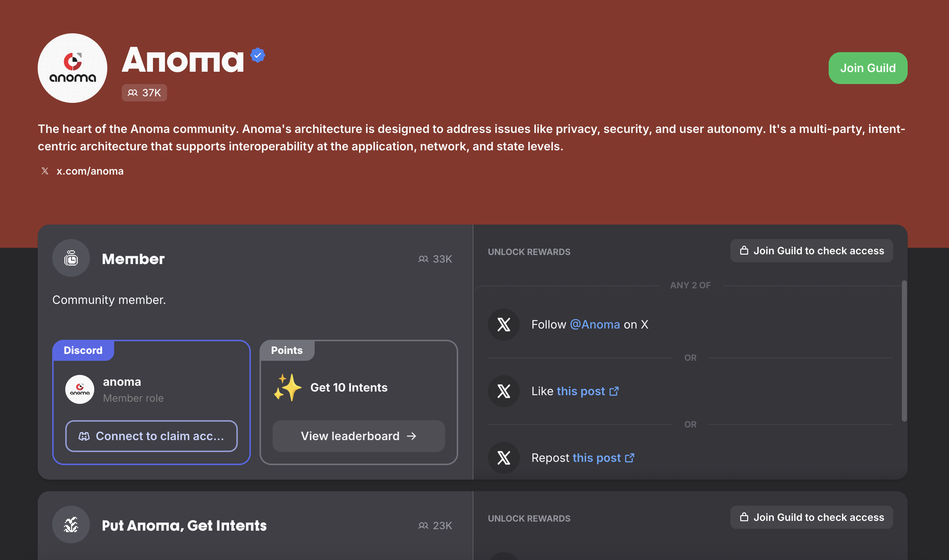Click the anoma Discord server avatar
Screen dimensions: 949x560
click(80, 389)
